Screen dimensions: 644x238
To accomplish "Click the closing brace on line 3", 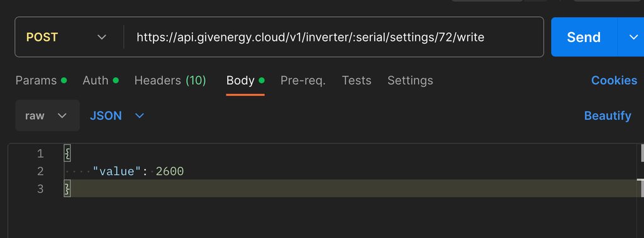I will (67, 189).
